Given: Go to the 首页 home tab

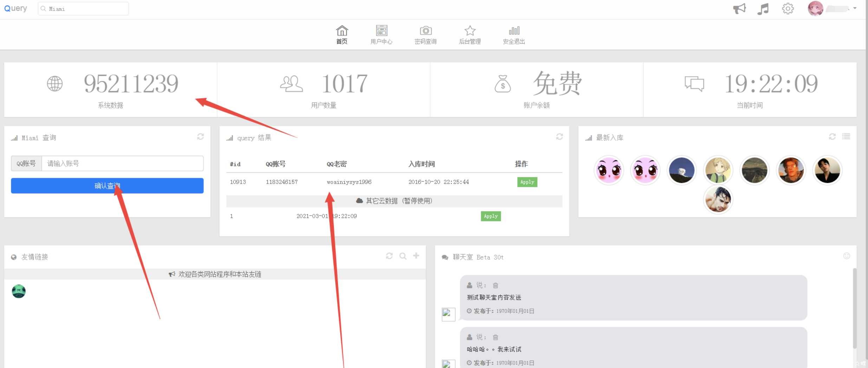Looking at the screenshot, I should point(342,35).
